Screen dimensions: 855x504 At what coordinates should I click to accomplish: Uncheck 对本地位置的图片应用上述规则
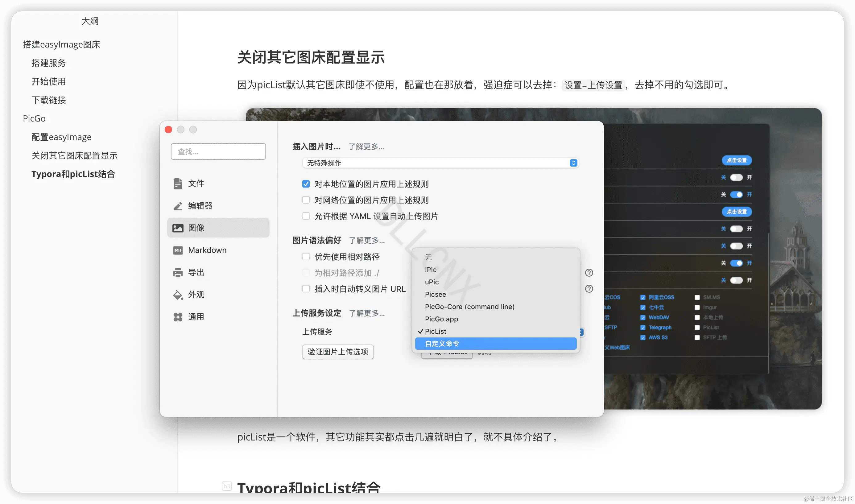pos(306,184)
